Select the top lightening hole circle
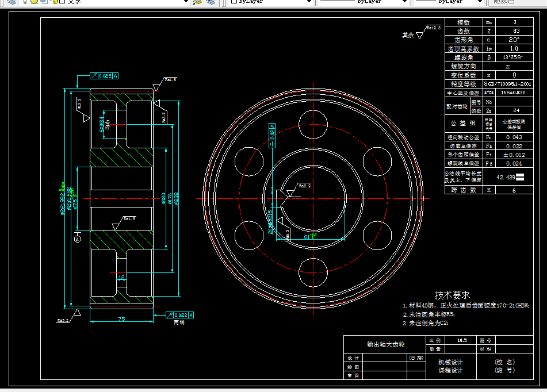 tap(313, 125)
